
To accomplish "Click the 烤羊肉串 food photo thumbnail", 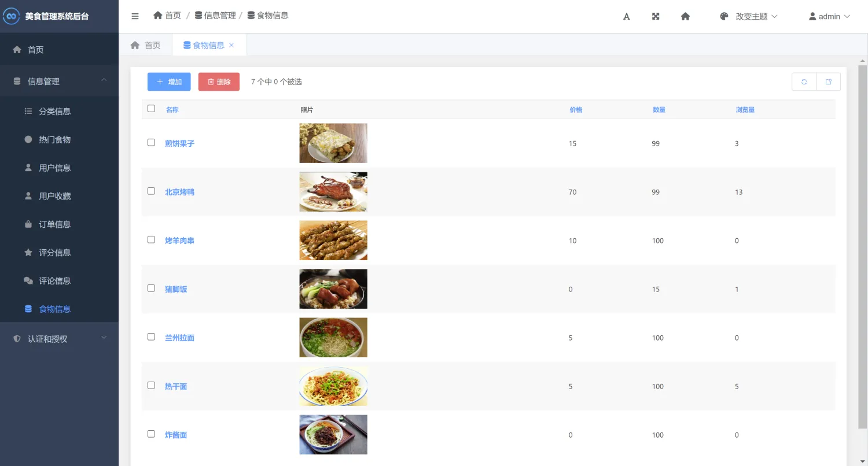I will pos(333,241).
